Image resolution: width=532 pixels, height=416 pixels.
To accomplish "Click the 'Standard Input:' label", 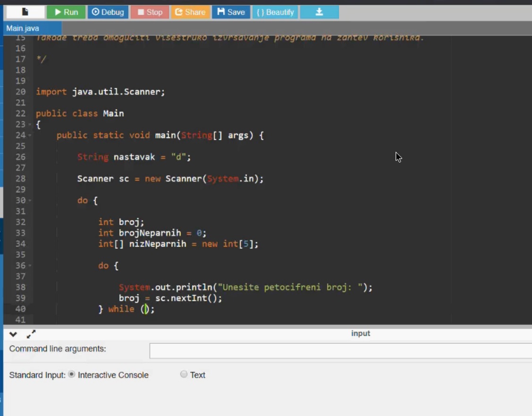I will tap(37, 375).
